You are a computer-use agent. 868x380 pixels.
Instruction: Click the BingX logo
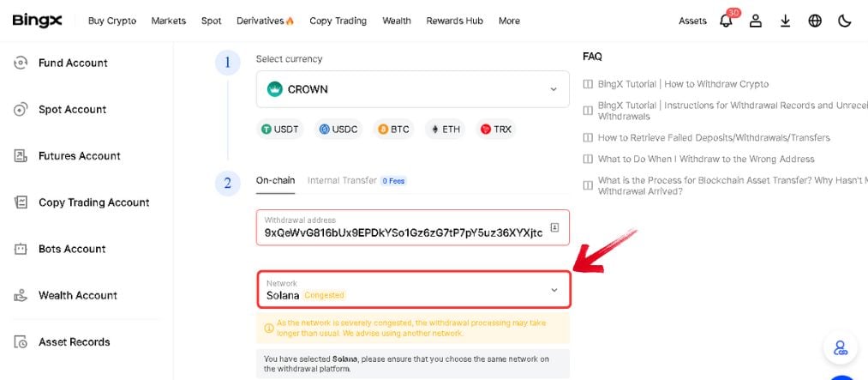pos(37,21)
